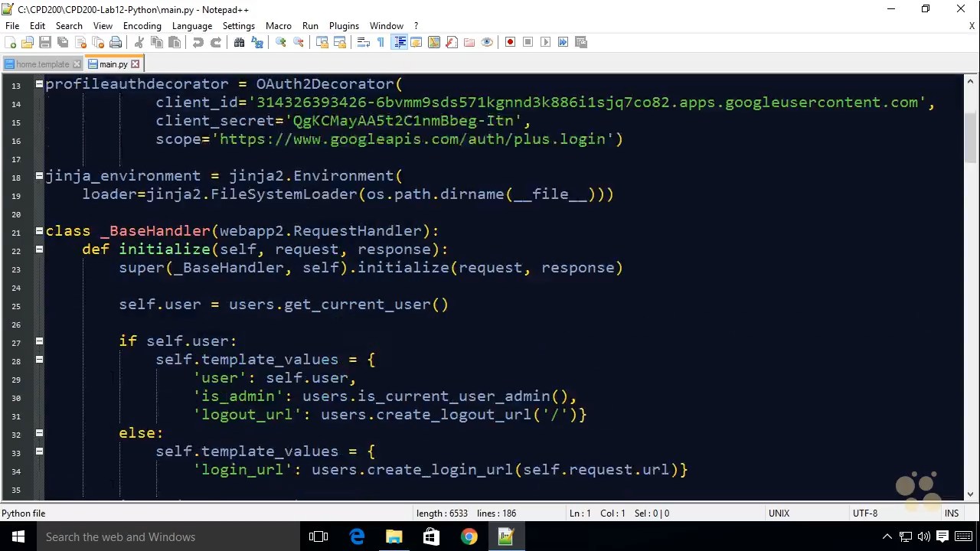The image size is (980, 551).
Task: Click the Close All toolbar icon
Action: pos(98,42)
